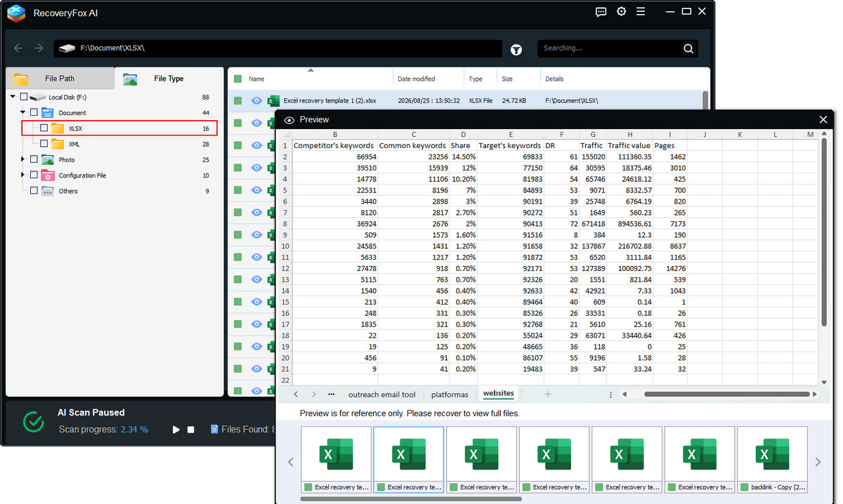
Task: Close the Preview panel
Action: point(823,120)
